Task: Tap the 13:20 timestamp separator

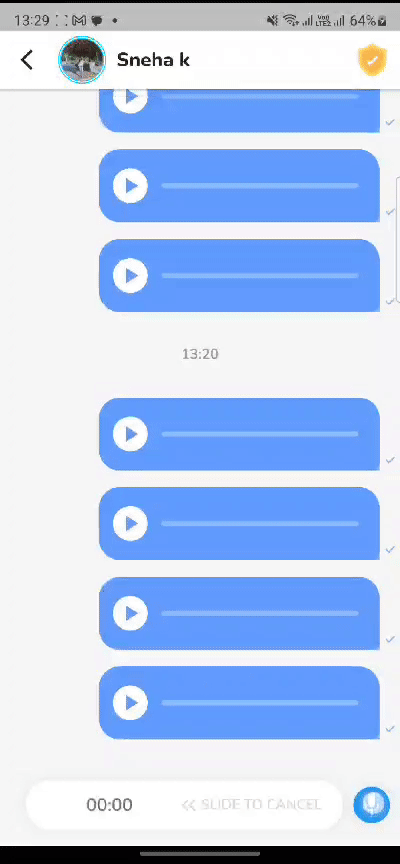Action: (x=200, y=354)
